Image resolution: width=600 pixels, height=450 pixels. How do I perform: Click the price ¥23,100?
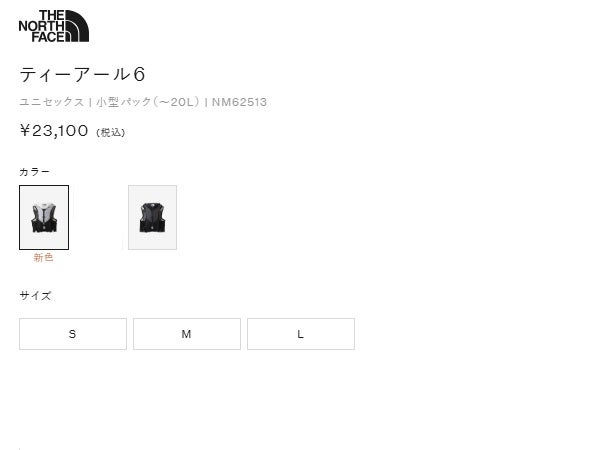pyautogui.click(x=54, y=131)
